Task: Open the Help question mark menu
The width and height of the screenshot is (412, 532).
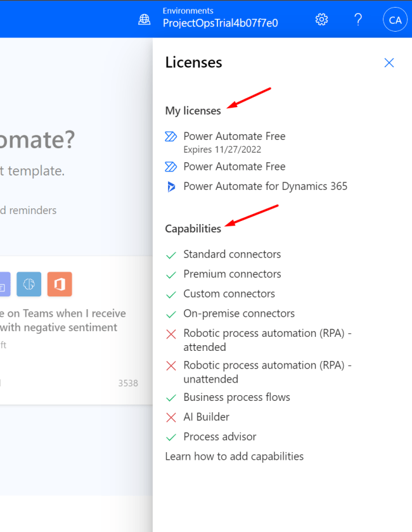Action: click(x=358, y=20)
